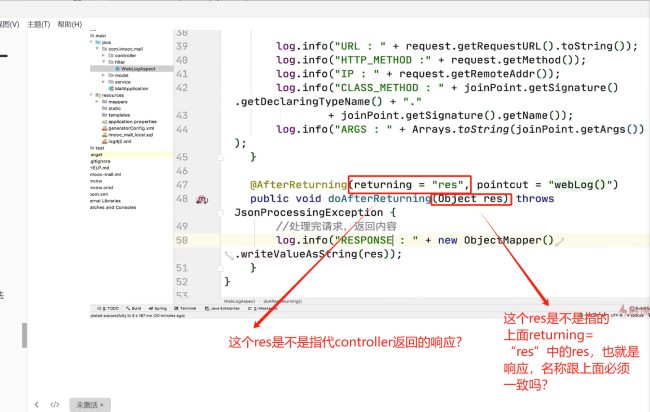Open the .gitignore file
This screenshot has width=650, height=412.
click(100, 161)
